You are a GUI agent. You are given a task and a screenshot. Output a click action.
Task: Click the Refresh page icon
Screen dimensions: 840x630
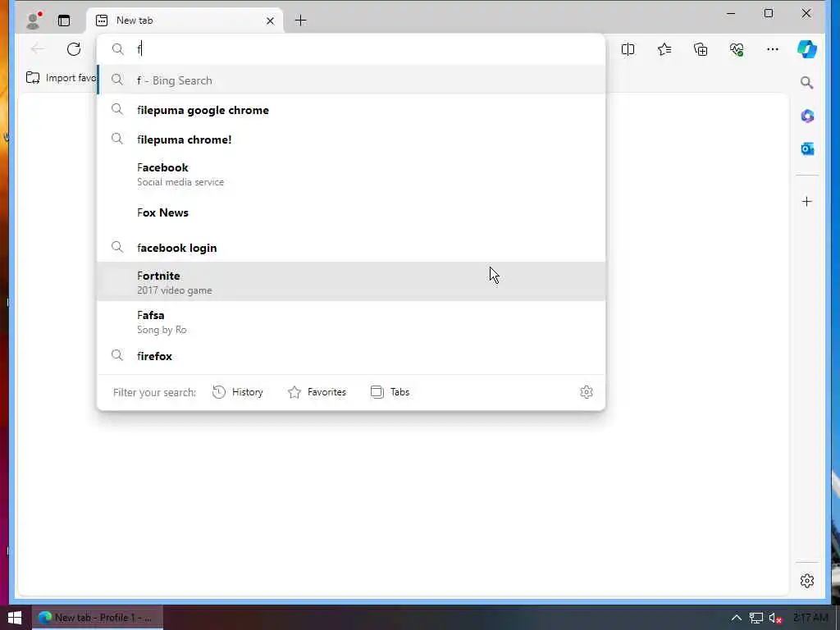pyautogui.click(x=73, y=49)
